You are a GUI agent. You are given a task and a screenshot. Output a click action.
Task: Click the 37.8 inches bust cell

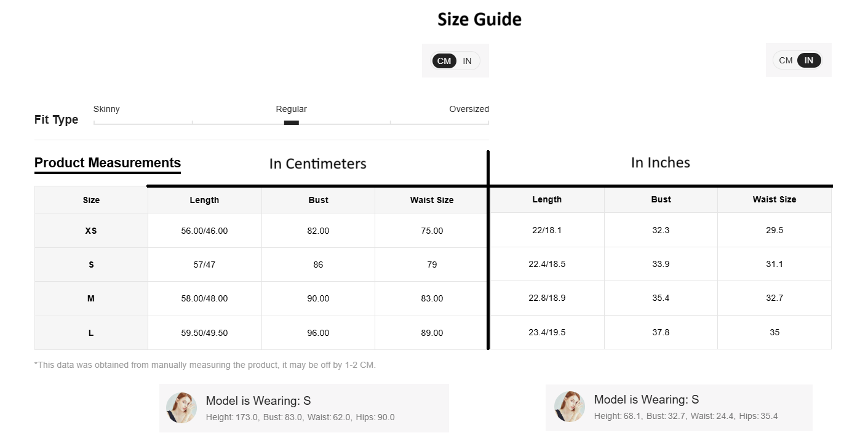(661, 332)
